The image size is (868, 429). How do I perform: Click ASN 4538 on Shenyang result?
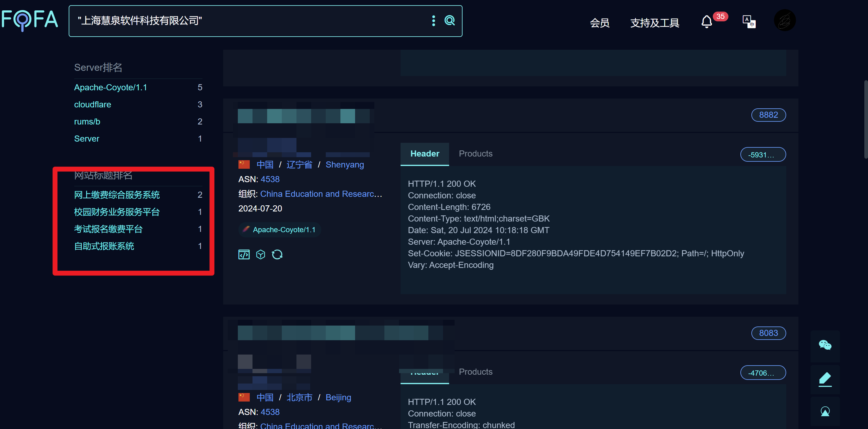(270, 179)
